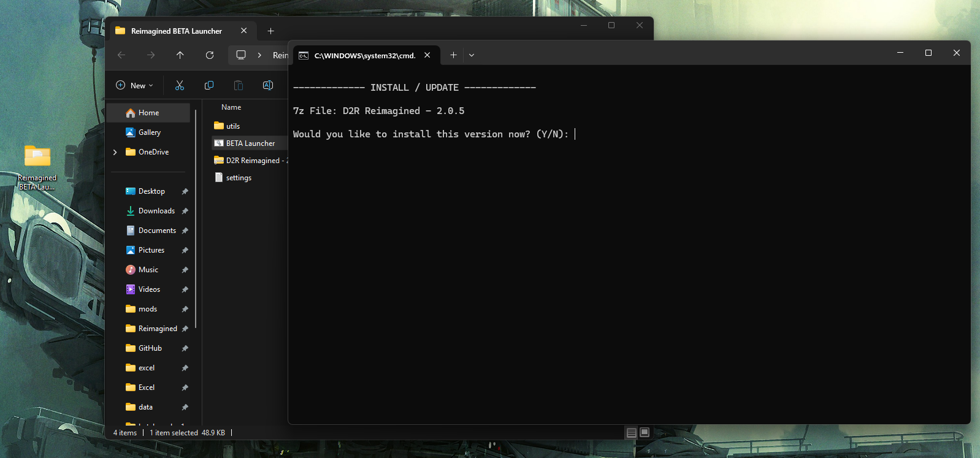
Task: Click the Paste clipboard icon
Action: point(239,85)
